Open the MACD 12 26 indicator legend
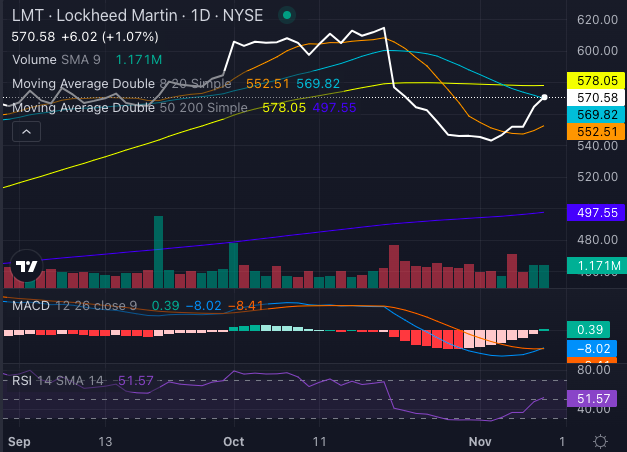Image resolution: width=627 pixels, height=452 pixels. 68,305
